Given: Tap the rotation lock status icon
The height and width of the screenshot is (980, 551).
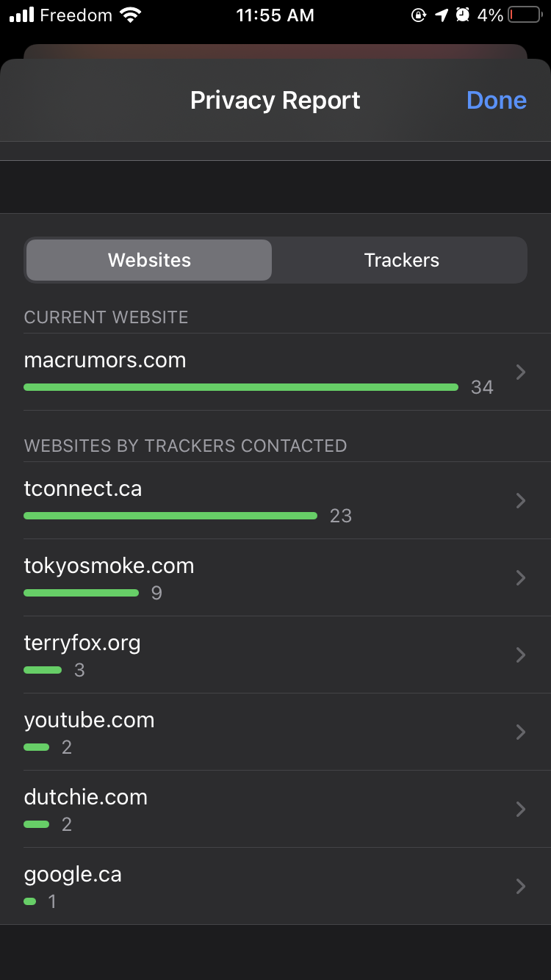Looking at the screenshot, I should 419,15.
